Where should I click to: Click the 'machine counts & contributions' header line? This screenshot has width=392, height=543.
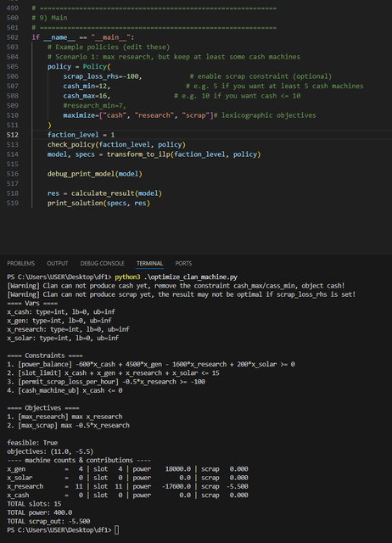pos(79,460)
